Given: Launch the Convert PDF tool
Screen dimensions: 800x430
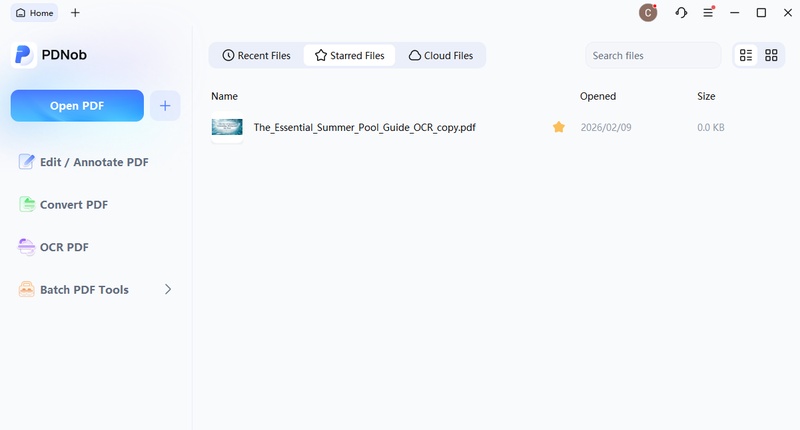Looking at the screenshot, I should 73,205.
